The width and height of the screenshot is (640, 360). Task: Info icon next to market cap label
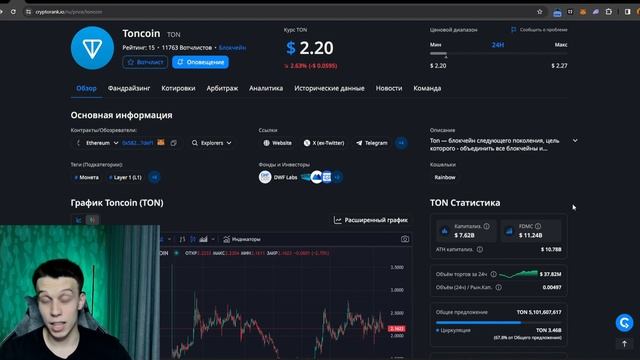(x=486, y=226)
